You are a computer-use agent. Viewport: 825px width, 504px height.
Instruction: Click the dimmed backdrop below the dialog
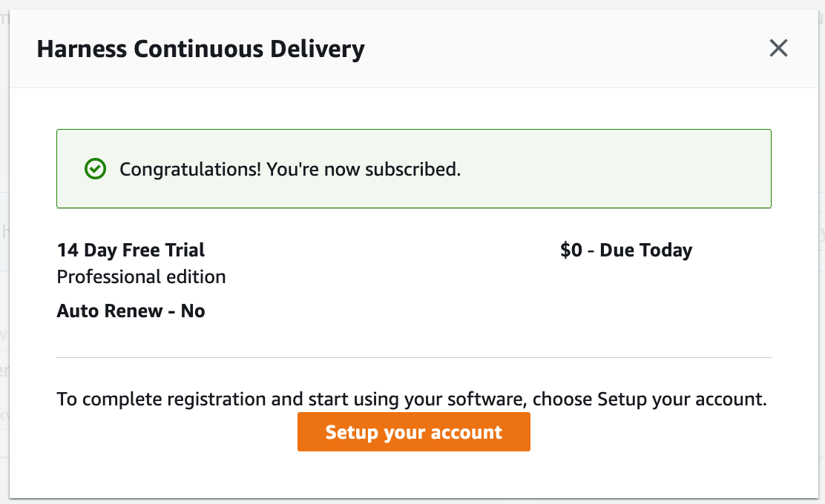[413, 501]
